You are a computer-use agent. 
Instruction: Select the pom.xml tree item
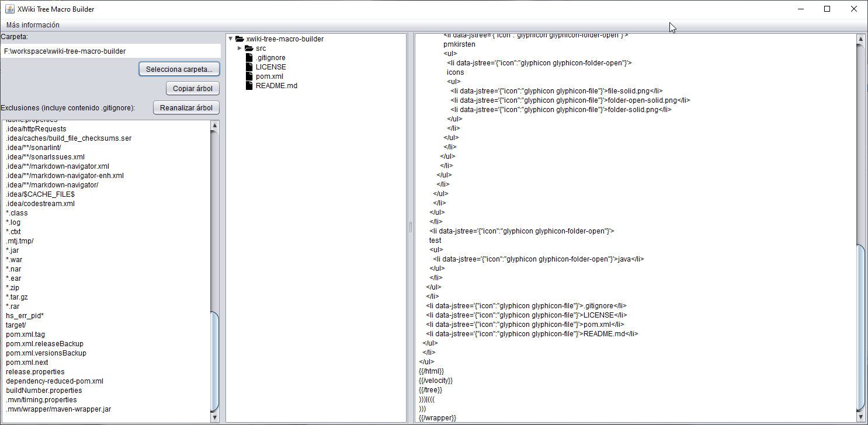coord(269,76)
